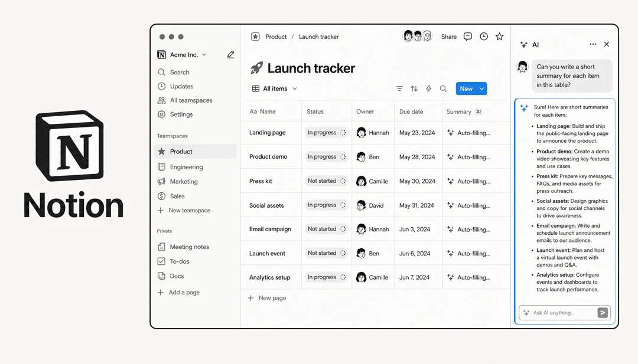The image size is (638, 364).
Task: Open the Press kit row
Action: coord(261,181)
